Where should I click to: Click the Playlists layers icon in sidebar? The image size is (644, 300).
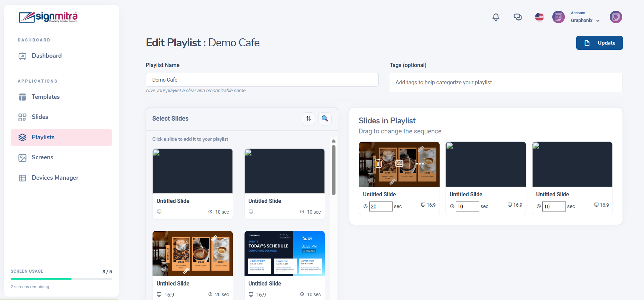[22, 138]
